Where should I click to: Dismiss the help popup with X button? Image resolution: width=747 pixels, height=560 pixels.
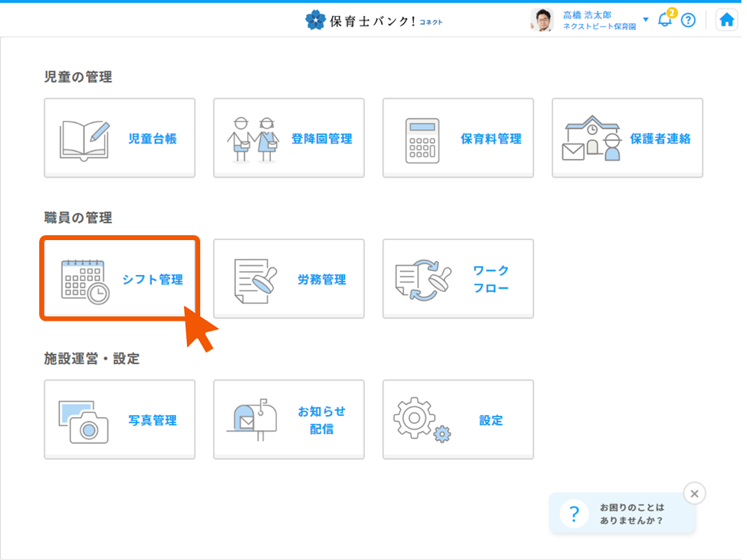[694, 493]
